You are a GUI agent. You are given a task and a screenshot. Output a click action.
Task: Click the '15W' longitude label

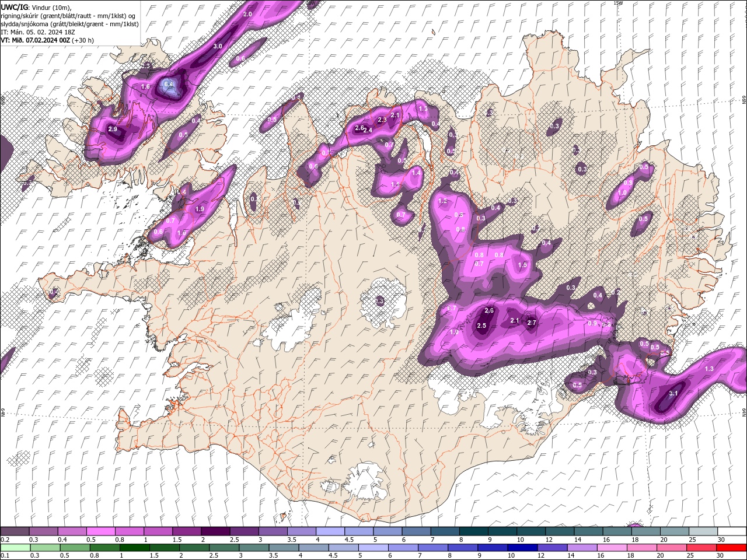tap(619, 3)
